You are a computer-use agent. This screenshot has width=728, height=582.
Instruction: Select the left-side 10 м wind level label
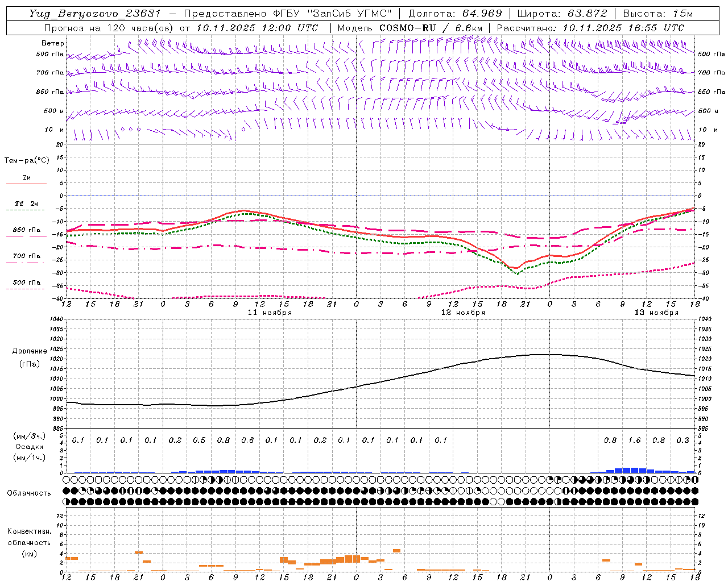[x=54, y=130]
